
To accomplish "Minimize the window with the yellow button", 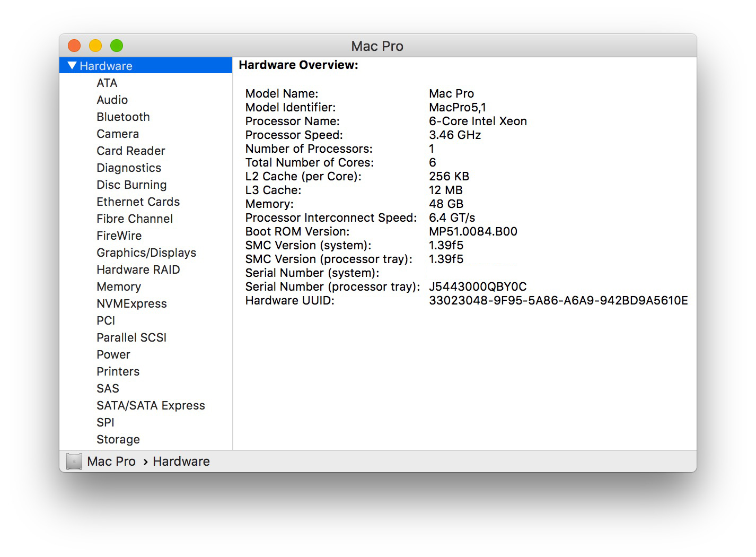I will tap(95, 46).
